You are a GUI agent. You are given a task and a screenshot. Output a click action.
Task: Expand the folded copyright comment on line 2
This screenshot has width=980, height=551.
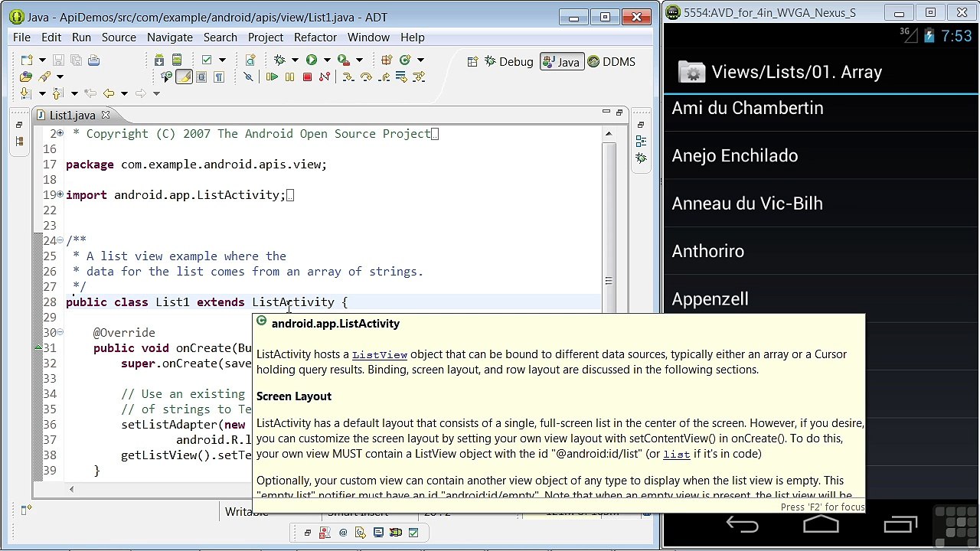(60, 134)
